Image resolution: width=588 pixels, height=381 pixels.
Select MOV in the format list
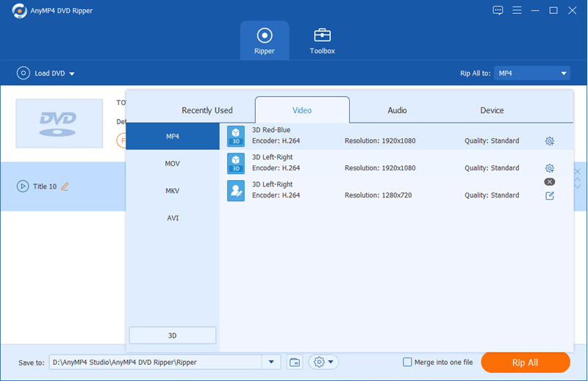pyautogui.click(x=173, y=164)
